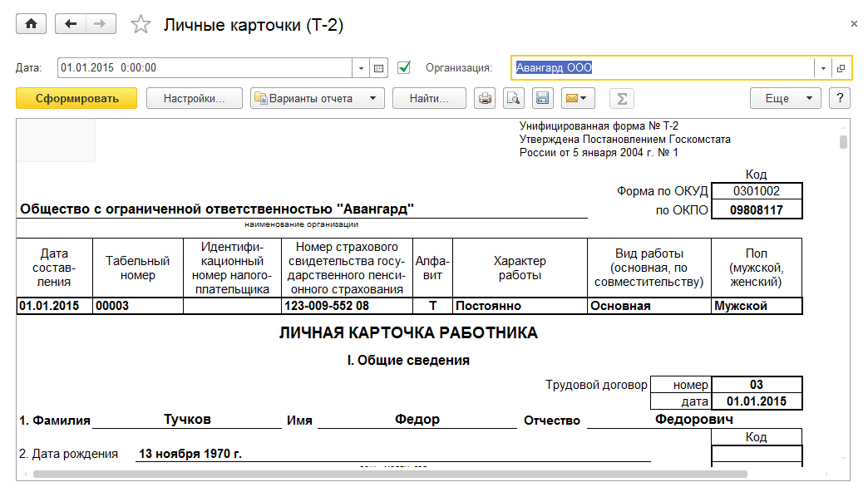The image size is (868, 492).
Task: Click the sum (sigma) icon
Action: 621,99
